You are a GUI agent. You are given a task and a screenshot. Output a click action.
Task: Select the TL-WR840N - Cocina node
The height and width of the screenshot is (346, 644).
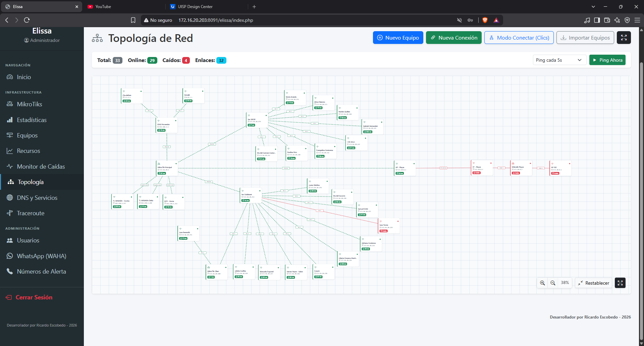122,202
